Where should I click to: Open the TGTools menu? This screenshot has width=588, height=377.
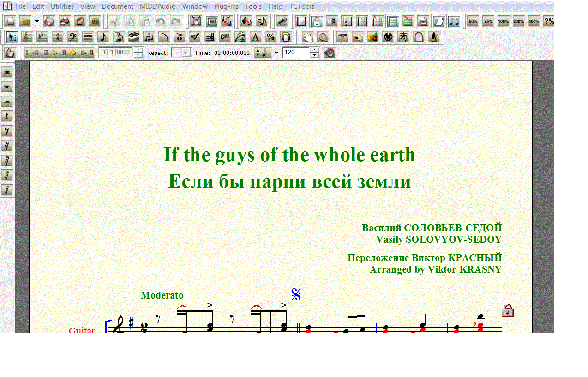coord(302,6)
